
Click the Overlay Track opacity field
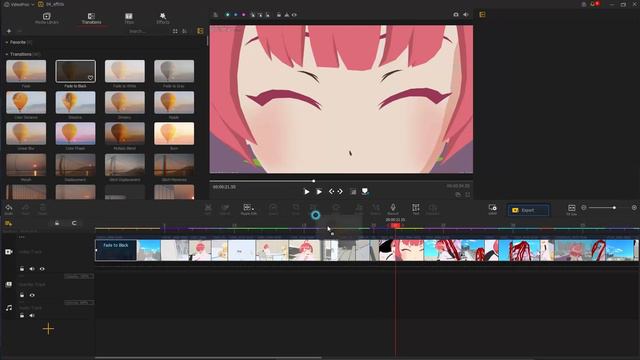click(79, 276)
